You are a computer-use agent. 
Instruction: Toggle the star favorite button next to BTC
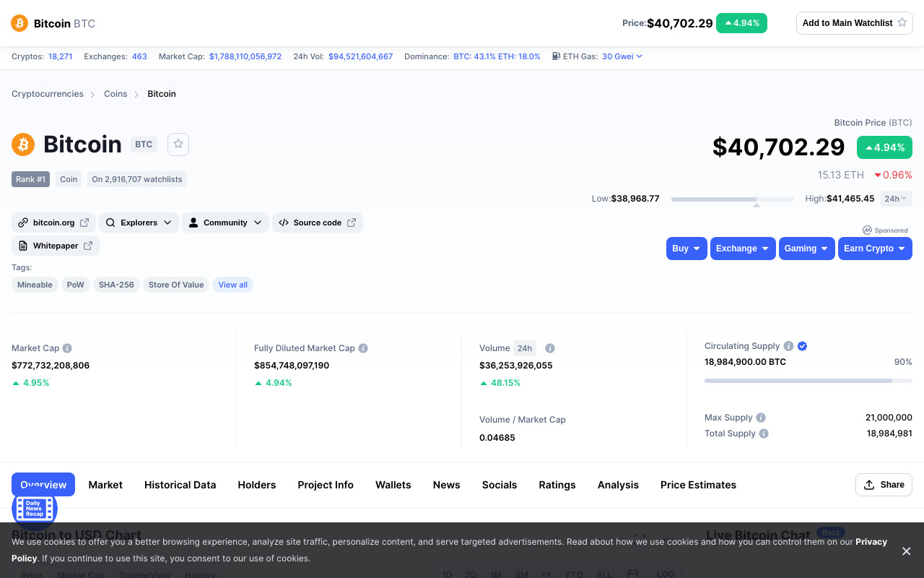[178, 144]
